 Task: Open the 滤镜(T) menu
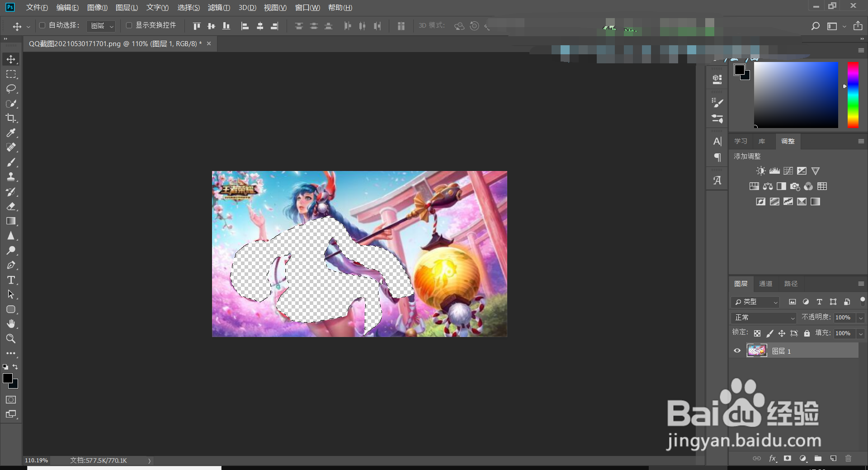click(219, 8)
